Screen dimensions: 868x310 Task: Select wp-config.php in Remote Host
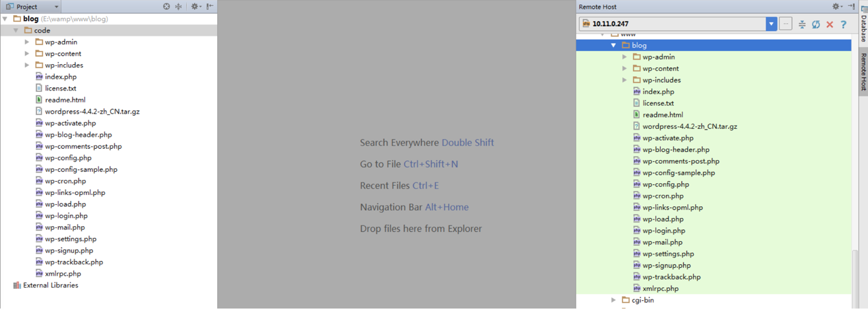(666, 184)
